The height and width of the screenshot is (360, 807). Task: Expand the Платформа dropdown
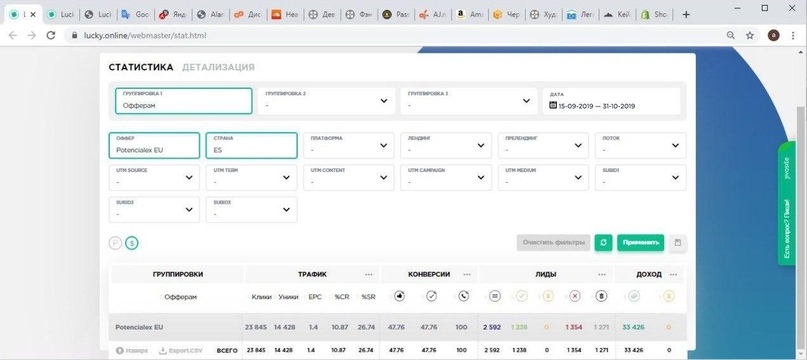348,145
